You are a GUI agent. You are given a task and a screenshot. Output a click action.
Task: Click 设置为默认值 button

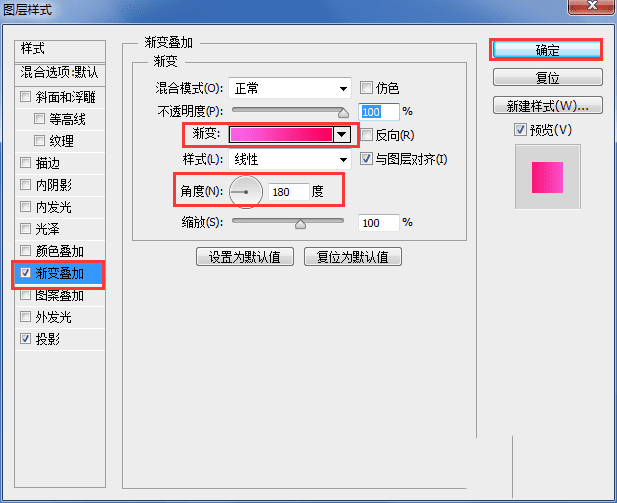(x=245, y=257)
